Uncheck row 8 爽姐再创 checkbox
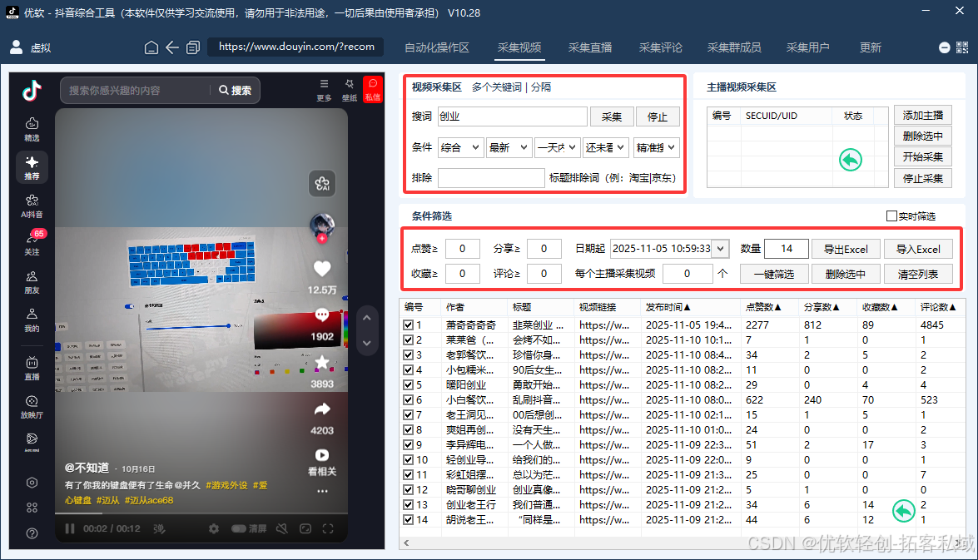Screen dimensions: 978x560 tap(409, 429)
